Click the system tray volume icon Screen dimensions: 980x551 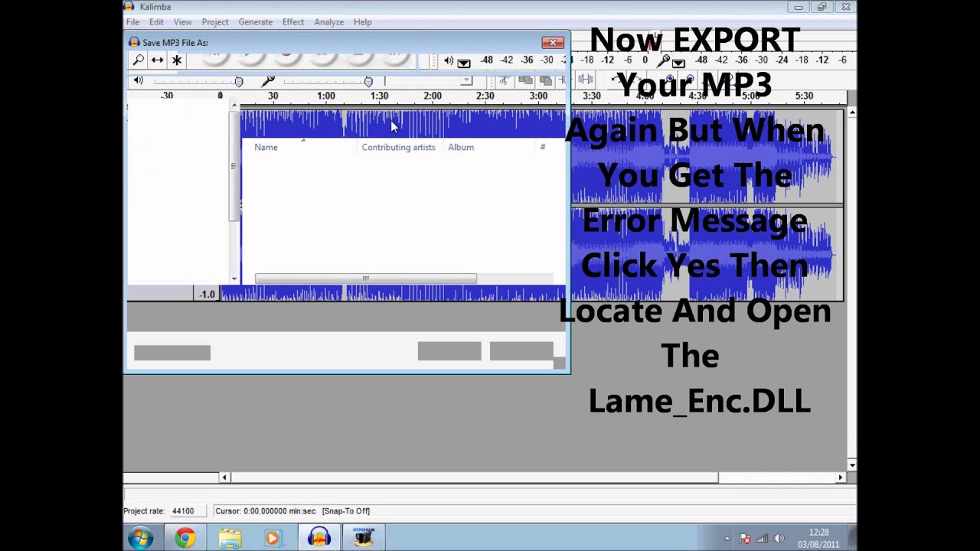[779, 539]
